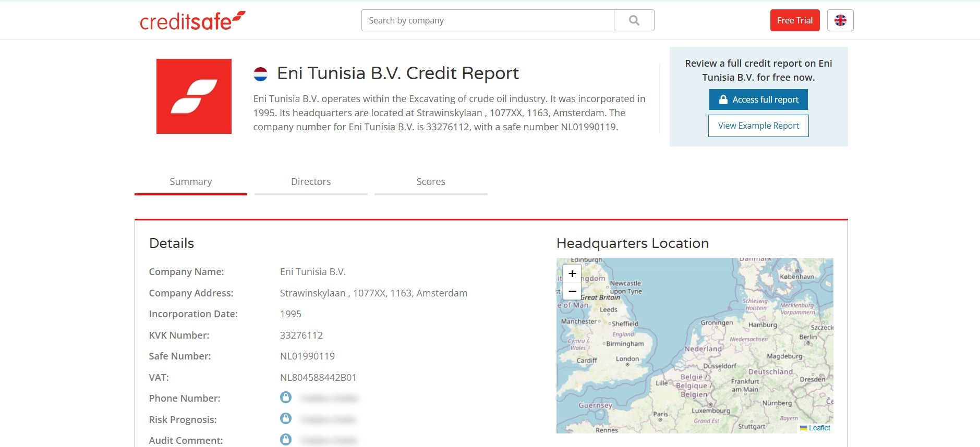The height and width of the screenshot is (447, 980).
Task: Click the magnifying glass search button
Action: point(634,20)
